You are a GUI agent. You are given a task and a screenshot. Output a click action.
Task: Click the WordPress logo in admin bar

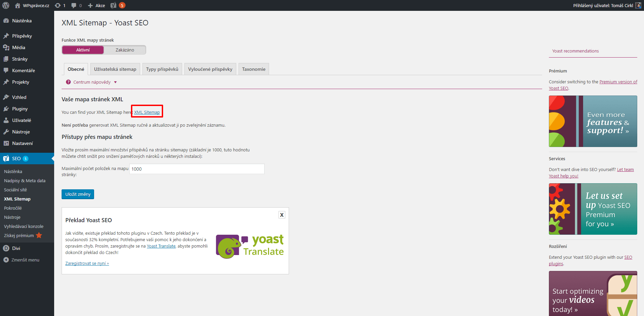coord(6,5)
